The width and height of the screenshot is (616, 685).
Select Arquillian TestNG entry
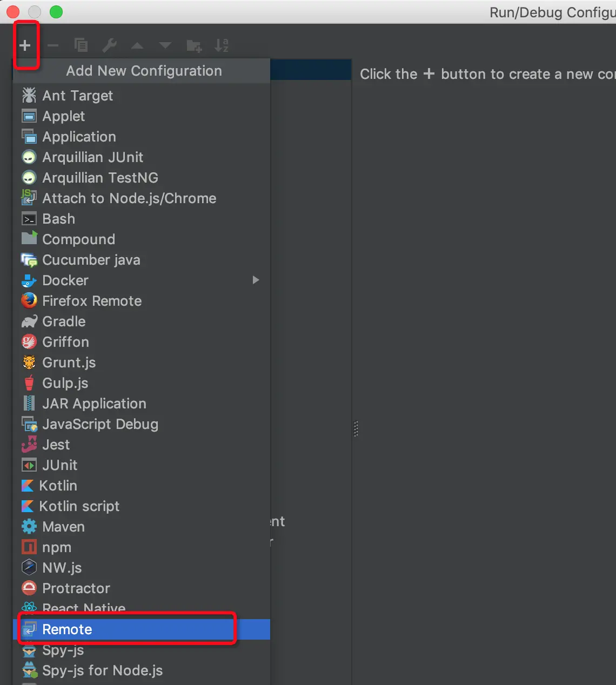pyautogui.click(x=142, y=178)
